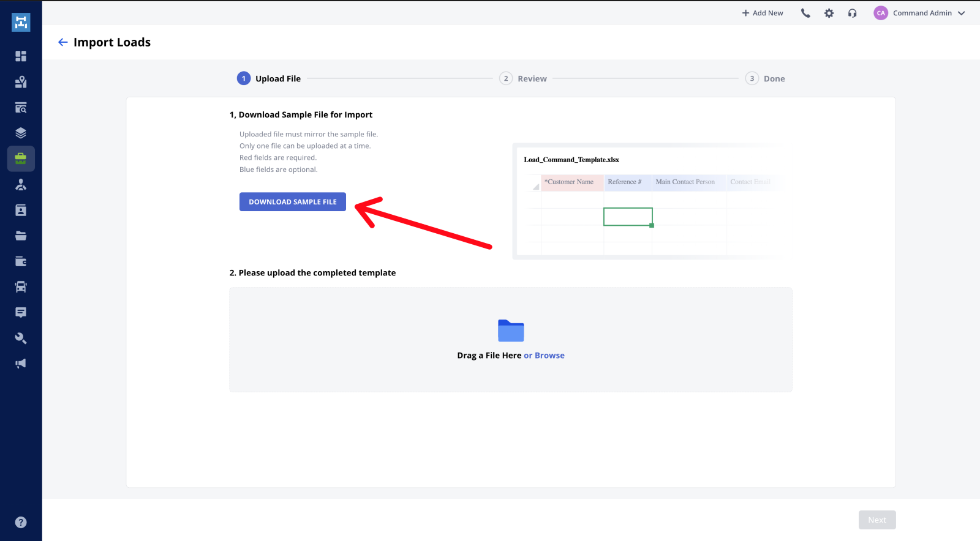Click the app logo in sidebar

21,23
